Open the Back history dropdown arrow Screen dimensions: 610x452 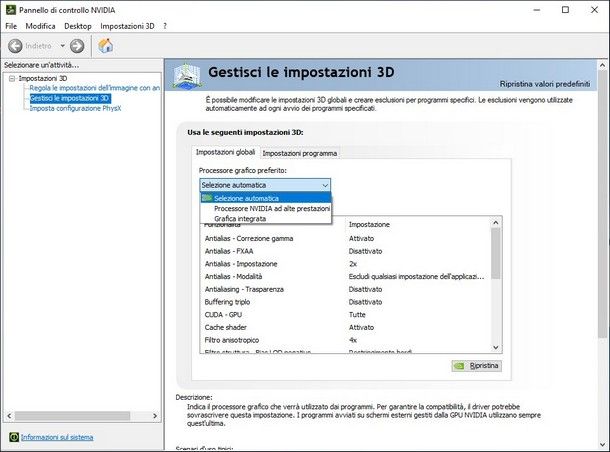(x=62, y=46)
